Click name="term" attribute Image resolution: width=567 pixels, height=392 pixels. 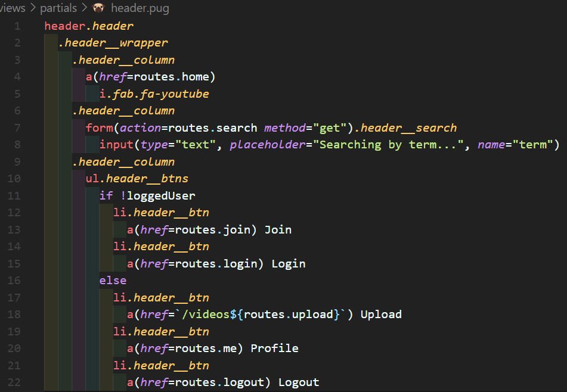tap(515, 145)
